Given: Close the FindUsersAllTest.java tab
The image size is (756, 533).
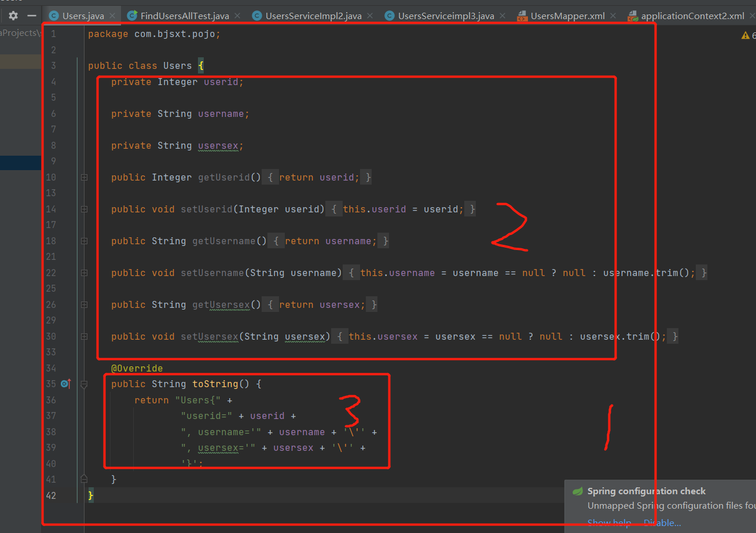Looking at the screenshot, I should [238, 16].
